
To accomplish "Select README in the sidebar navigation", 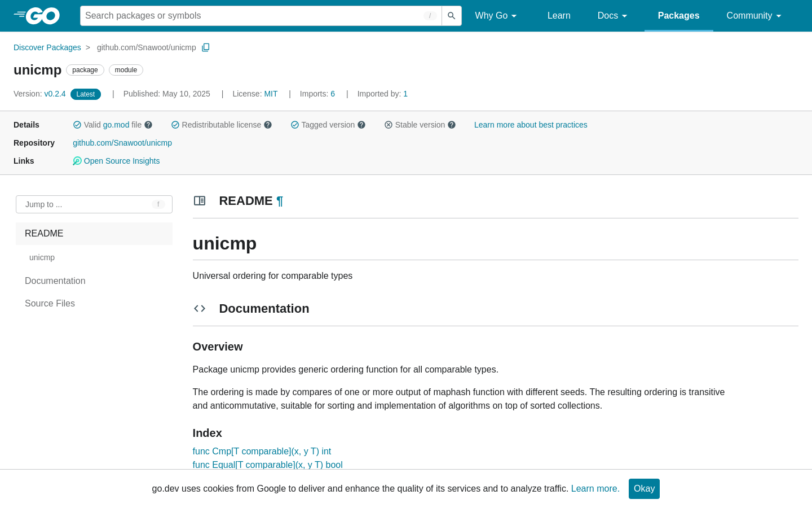I will click(x=94, y=234).
